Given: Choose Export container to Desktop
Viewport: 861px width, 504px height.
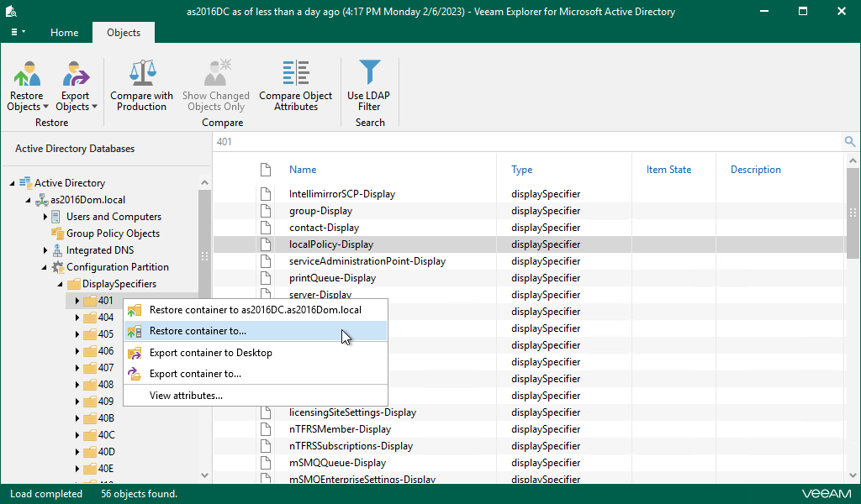Looking at the screenshot, I should (210, 353).
